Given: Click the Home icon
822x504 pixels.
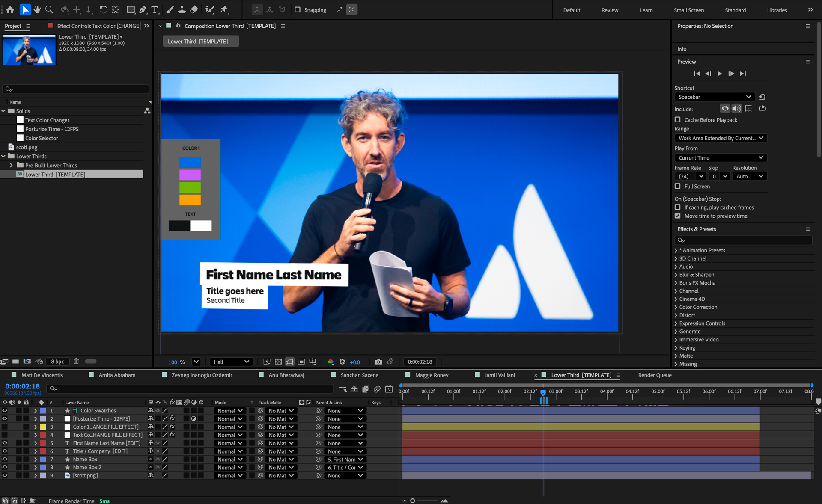Looking at the screenshot, I should click(x=10, y=9).
